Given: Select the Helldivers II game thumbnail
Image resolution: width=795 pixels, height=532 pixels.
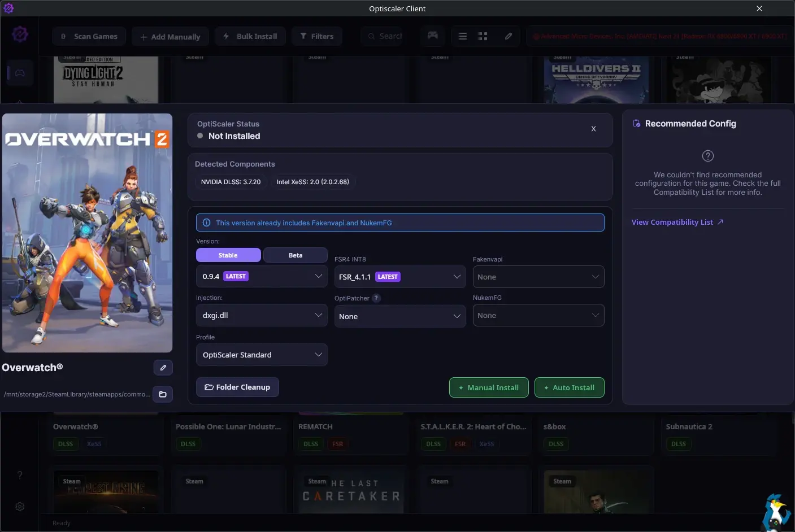Looking at the screenshot, I should (x=596, y=79).
